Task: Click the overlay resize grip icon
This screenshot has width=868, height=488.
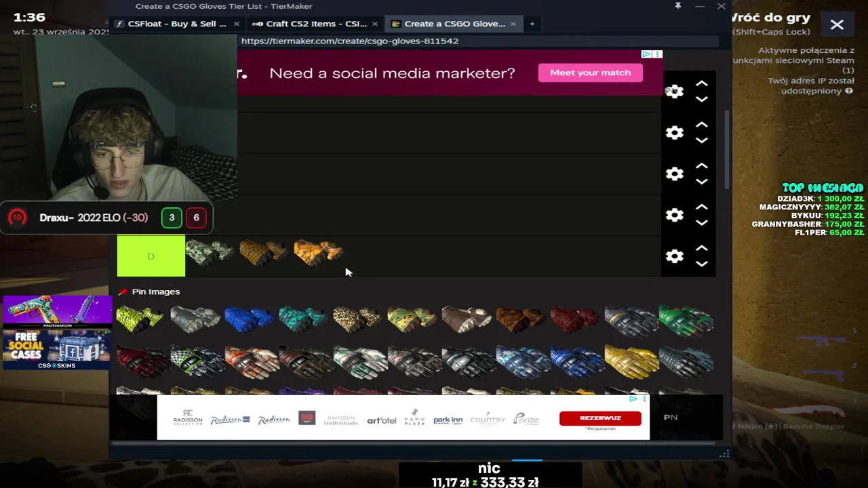Action: click(x=724, y=453)
